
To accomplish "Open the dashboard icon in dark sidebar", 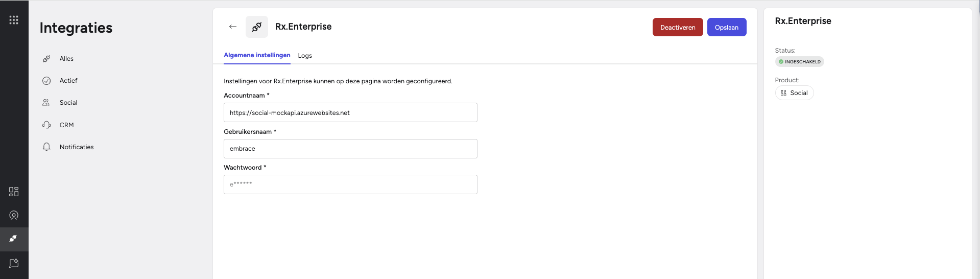I will [14, 192].
